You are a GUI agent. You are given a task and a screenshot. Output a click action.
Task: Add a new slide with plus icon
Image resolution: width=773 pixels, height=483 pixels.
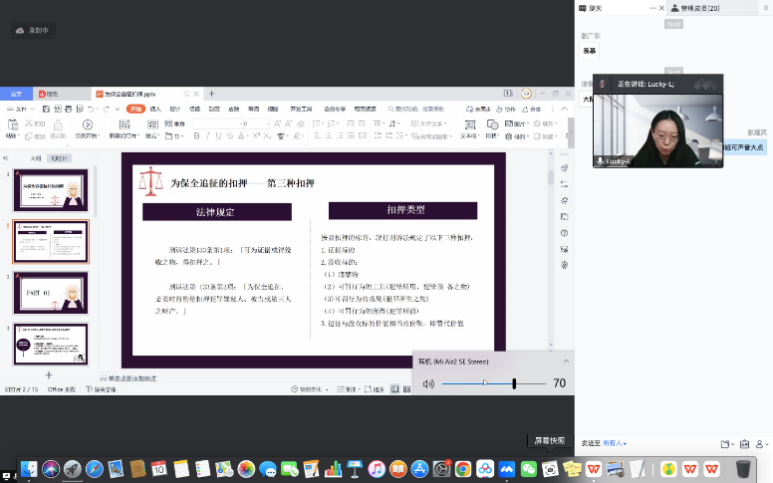[48, 375]
